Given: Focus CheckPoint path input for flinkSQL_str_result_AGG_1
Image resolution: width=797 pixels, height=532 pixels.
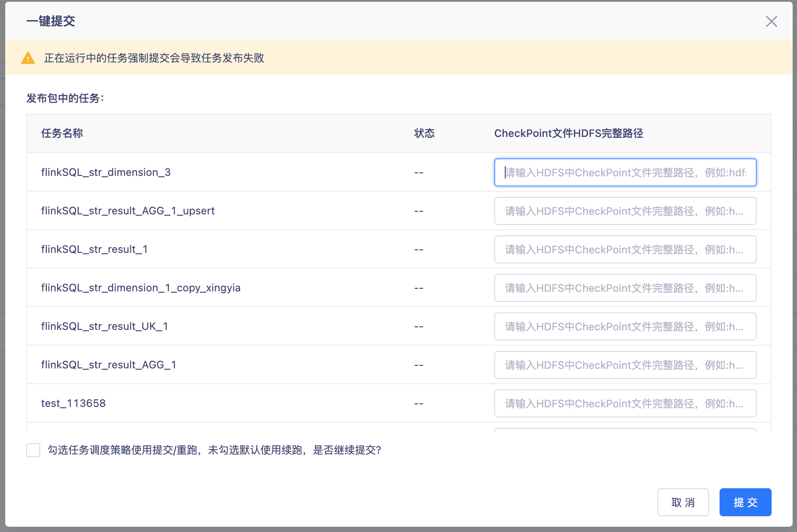Looking at the screenshot, I should tap(625, 365).
